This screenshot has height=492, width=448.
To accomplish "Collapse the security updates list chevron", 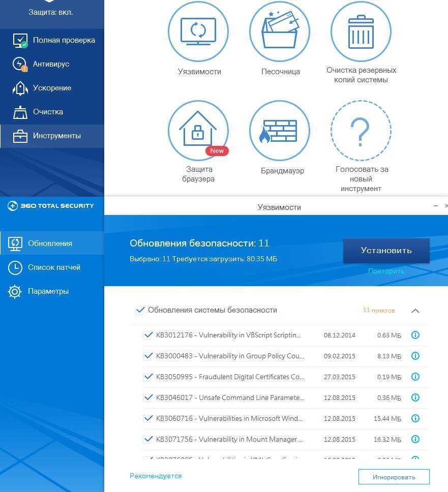I will [x=415, y=311].
